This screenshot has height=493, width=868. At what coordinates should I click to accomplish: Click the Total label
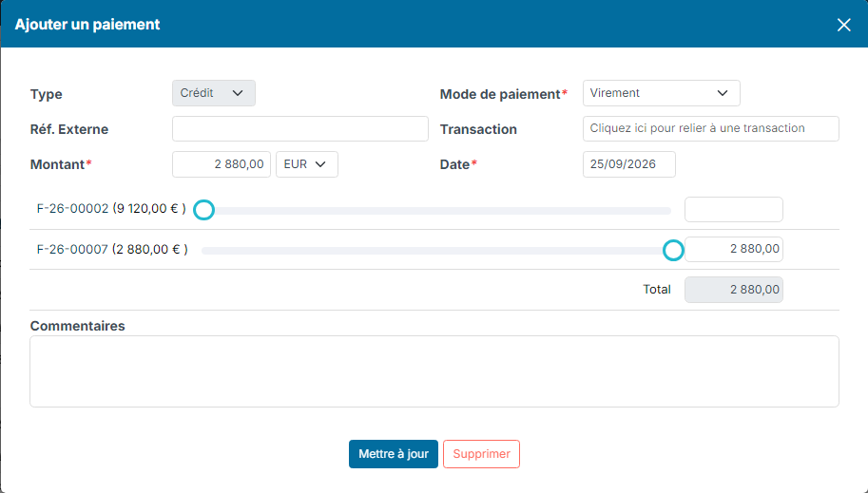657,290
